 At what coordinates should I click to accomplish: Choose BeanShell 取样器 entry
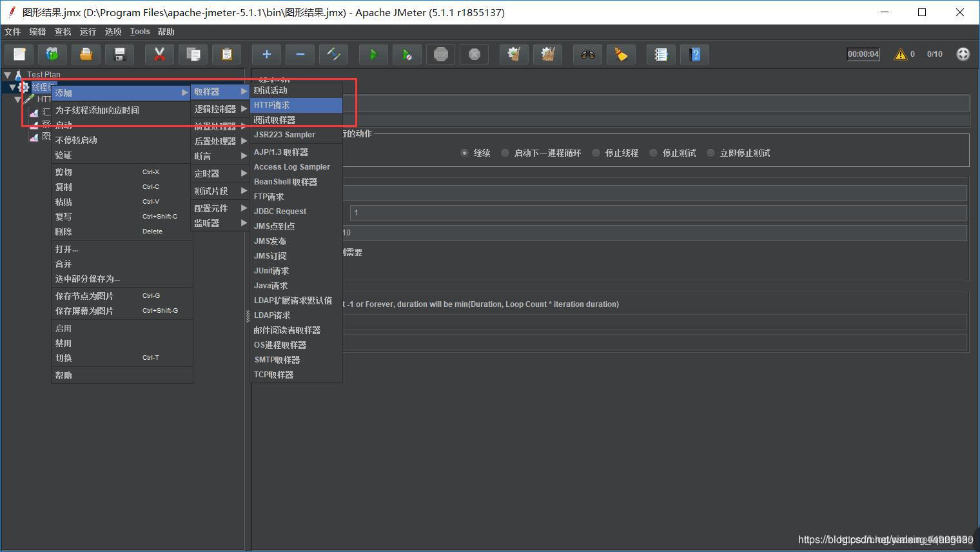(x=296, y=182)
